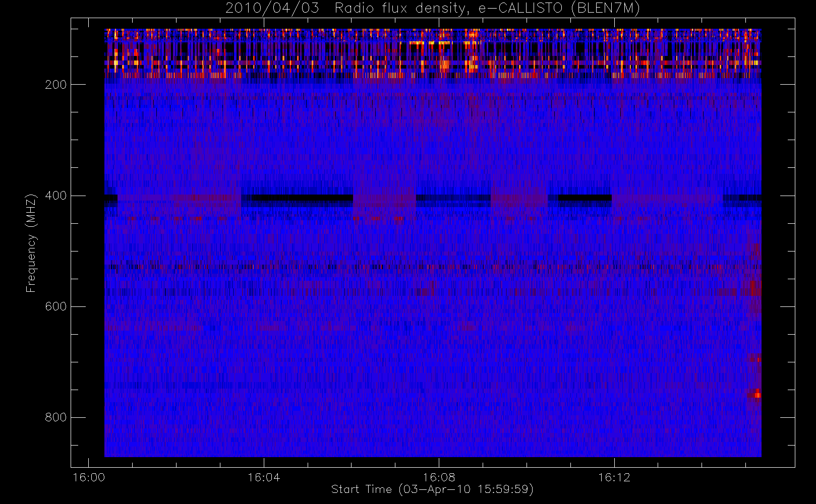This screenshot has width=816, height=504.
Task: Click the 'Start Time (03-Apr-10 15:59:59)' label
Action: point(432,489)
